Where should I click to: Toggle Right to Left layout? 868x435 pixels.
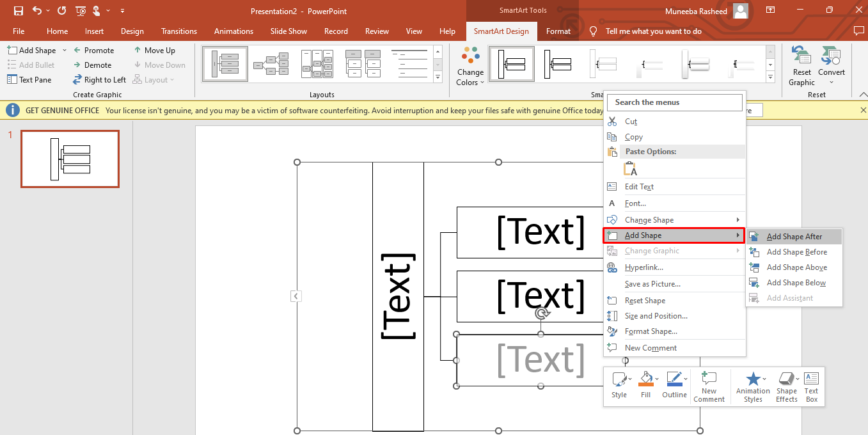click(99, 79)
